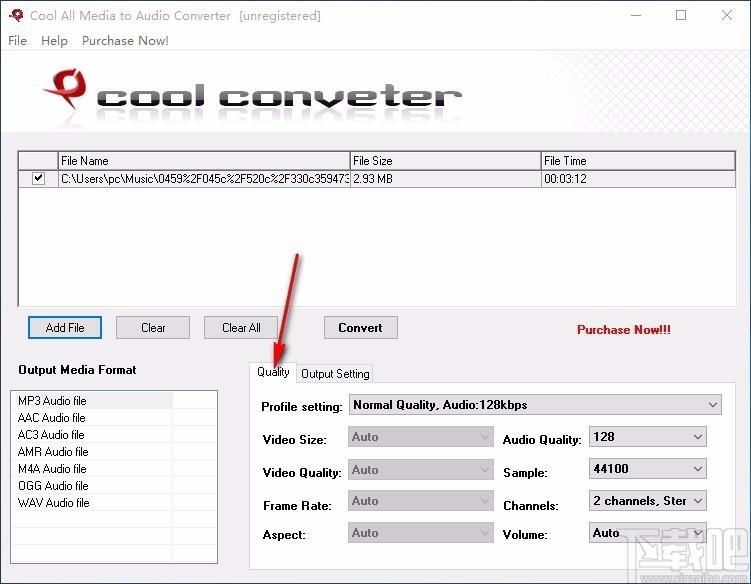Click the Cool Converter app icon in title bar
Image resolution: width=751 pixels, height=584 pixels.
point(16,15)
